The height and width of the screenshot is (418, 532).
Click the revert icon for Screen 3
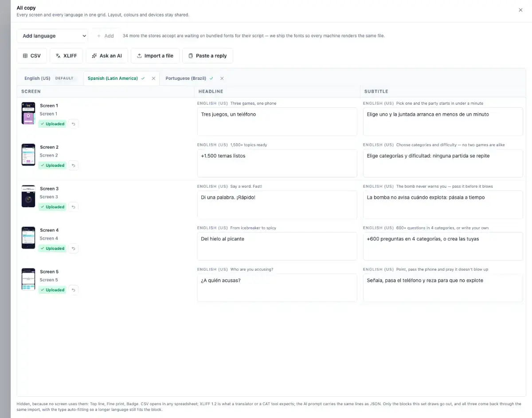[x=74, y=207]
